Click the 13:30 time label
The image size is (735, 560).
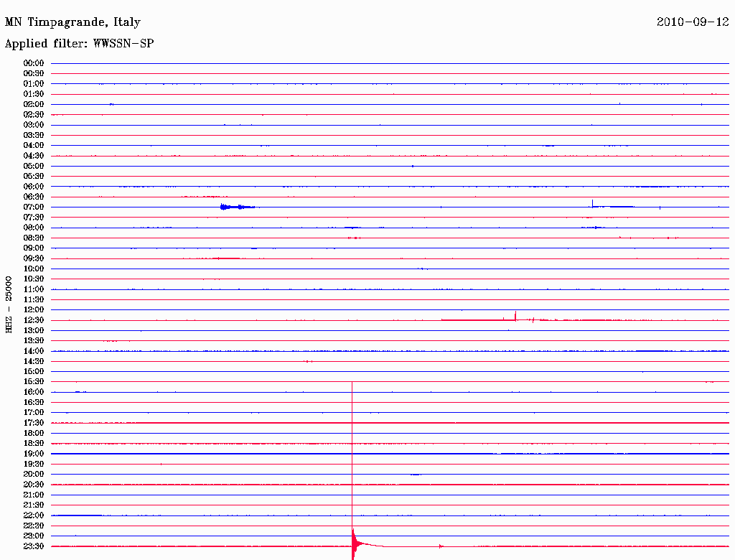click(34, 340)
